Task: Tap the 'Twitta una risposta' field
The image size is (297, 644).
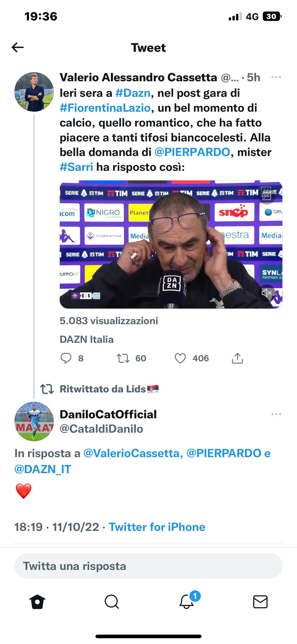Action: tap(148, 566)
